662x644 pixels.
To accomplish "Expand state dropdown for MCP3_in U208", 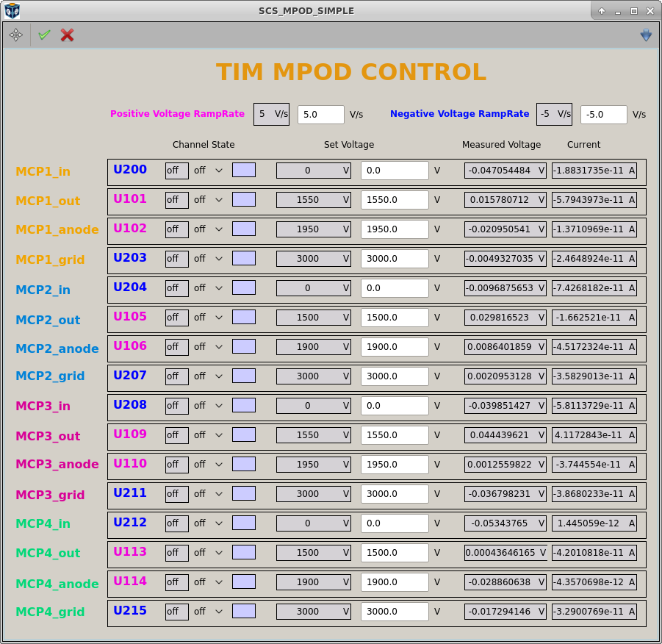I will 208,405.
